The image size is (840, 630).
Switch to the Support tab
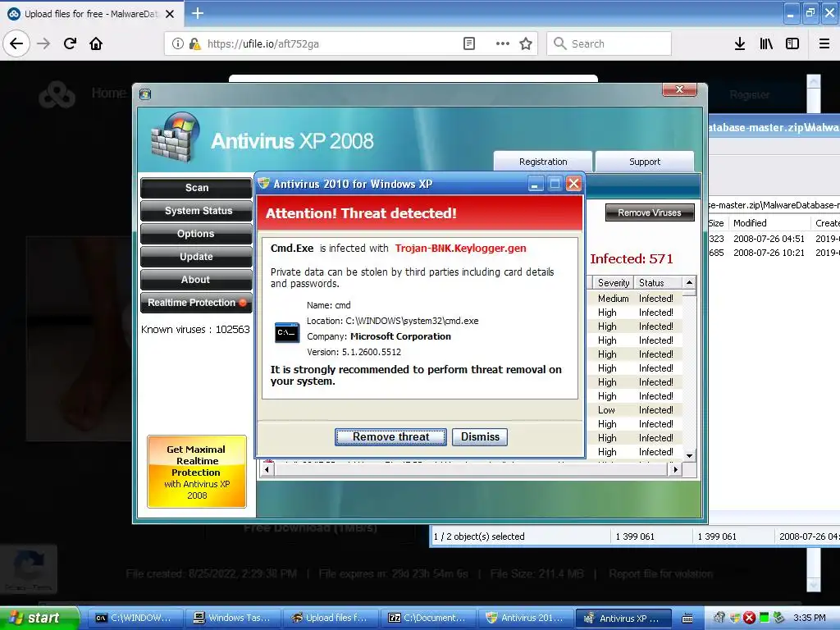point(645,162)
